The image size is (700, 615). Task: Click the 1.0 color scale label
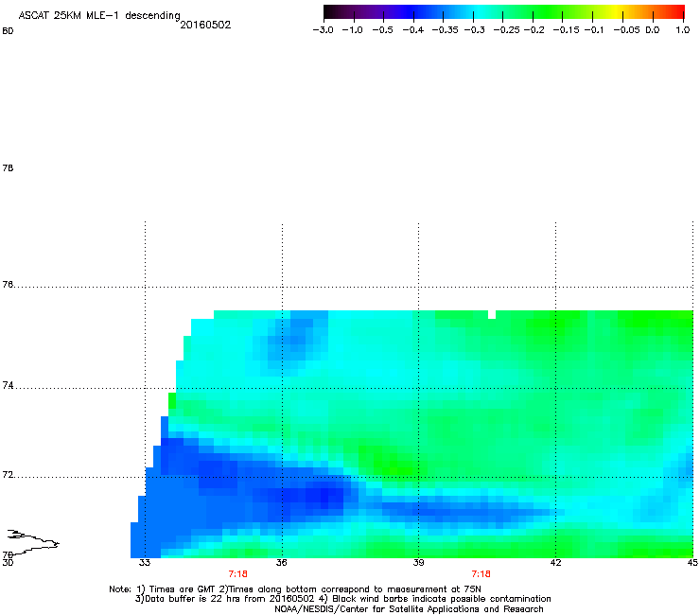683,30
